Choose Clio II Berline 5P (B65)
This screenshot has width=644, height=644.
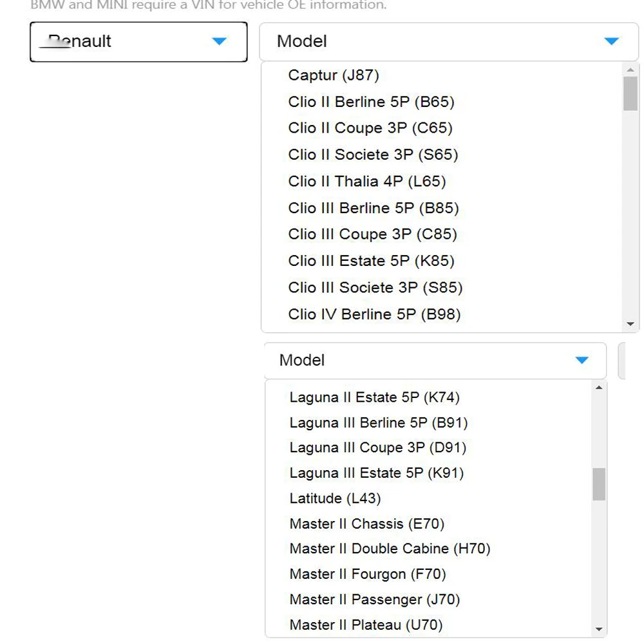pos(371,102)
